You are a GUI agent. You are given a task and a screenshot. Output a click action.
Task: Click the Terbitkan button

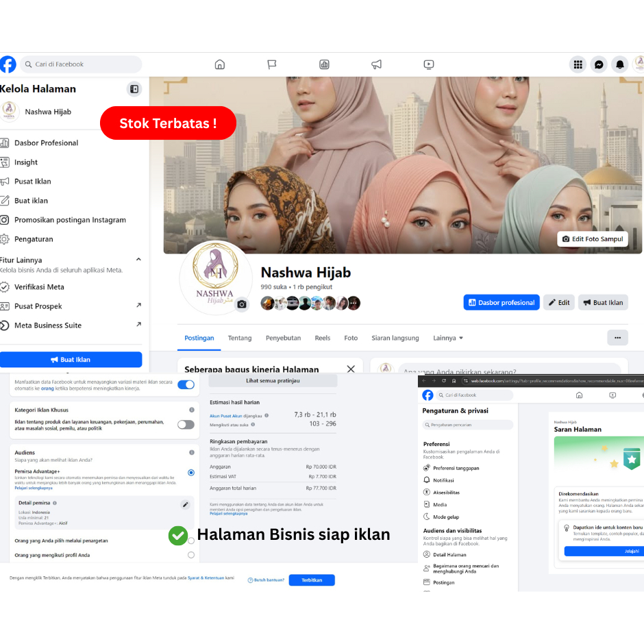coord(312,580)
